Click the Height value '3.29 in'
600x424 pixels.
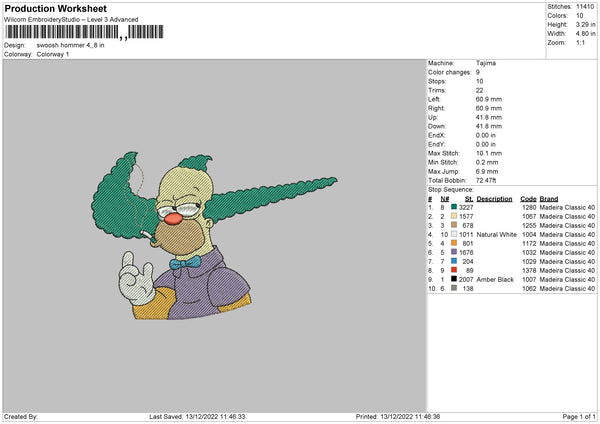(585, 24)
